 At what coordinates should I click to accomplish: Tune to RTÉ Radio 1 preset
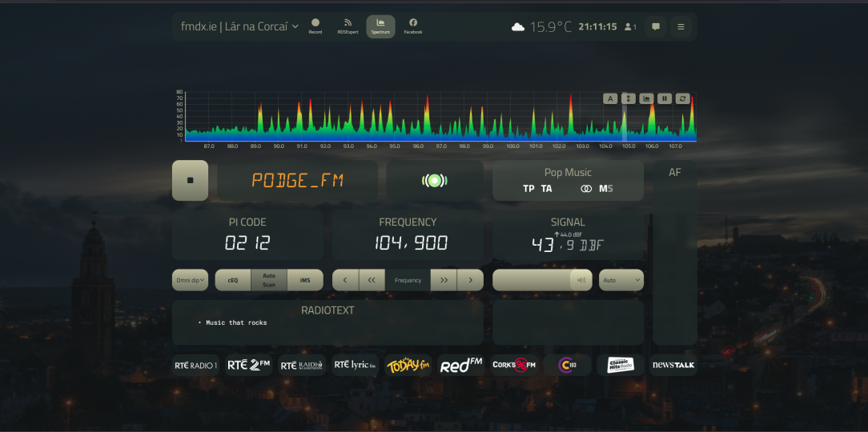click(196, 365)
